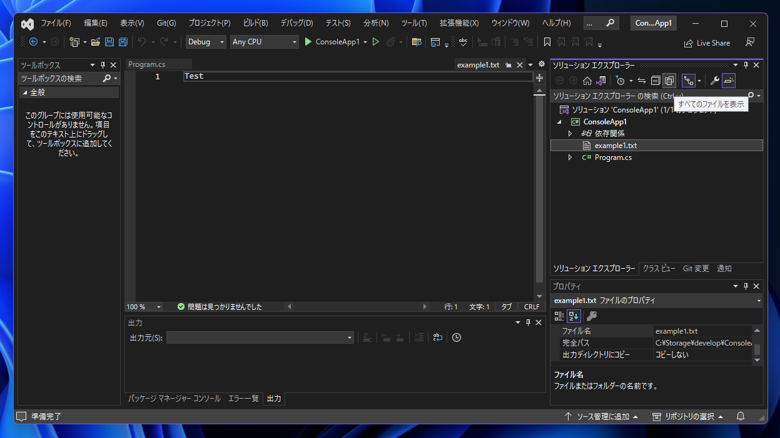Viewport: 780px width, 438px height.
Task: Click the spell checker abc icon
Action: click(x=463, y=42)
